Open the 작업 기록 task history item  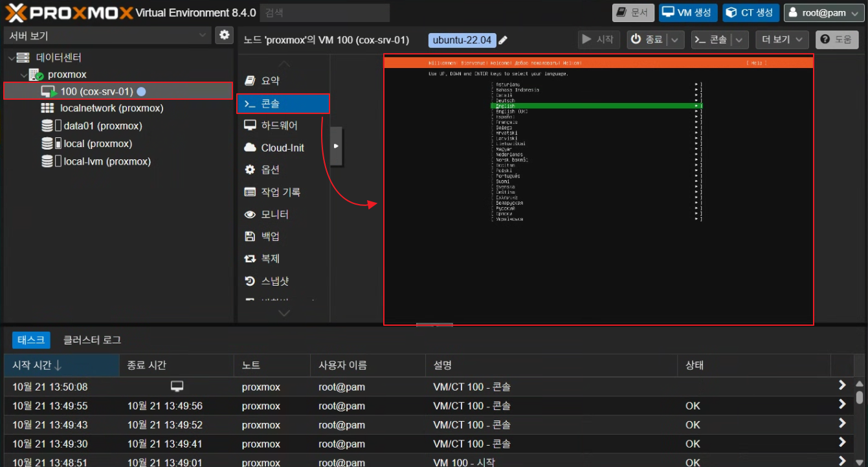tap(284, 192)
